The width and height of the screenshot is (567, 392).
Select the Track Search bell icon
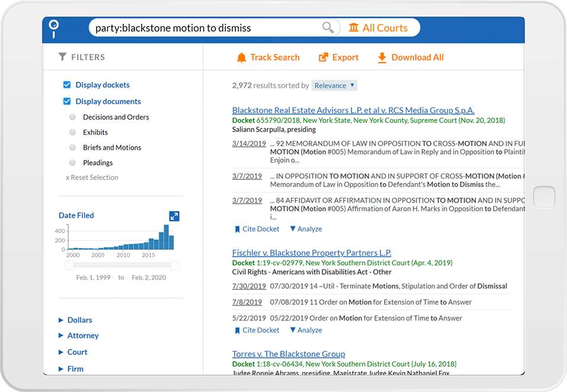[241, 57]
